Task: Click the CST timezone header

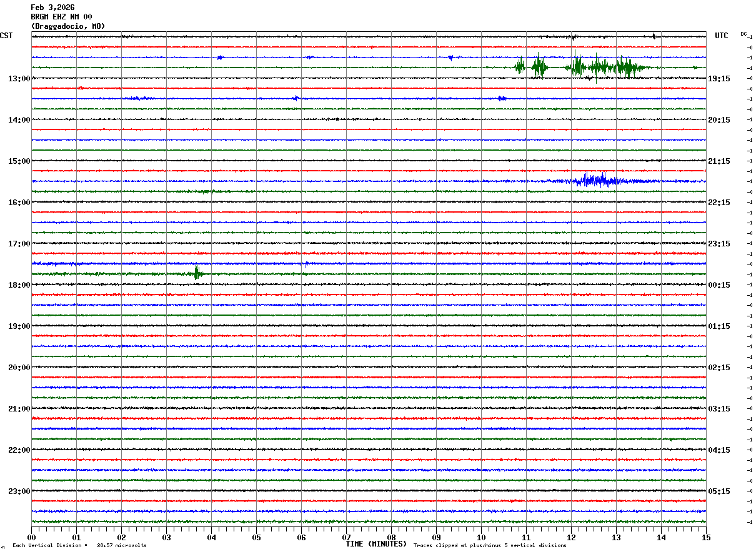Action: [x=6, y=36]
